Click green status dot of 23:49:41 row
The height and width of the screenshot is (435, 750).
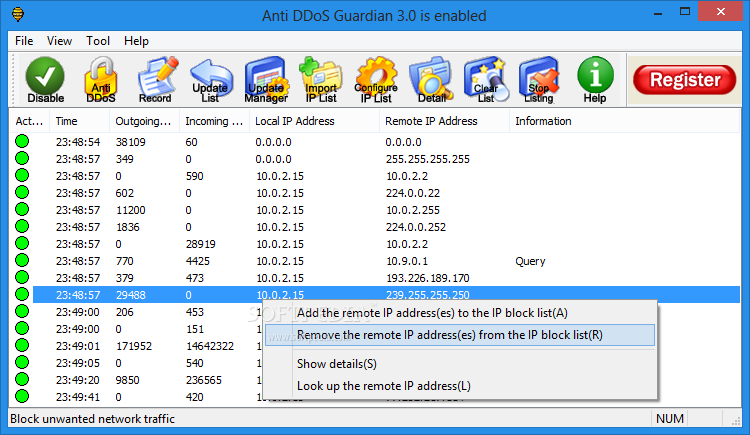pyautogui.click(x=22, y=396)
